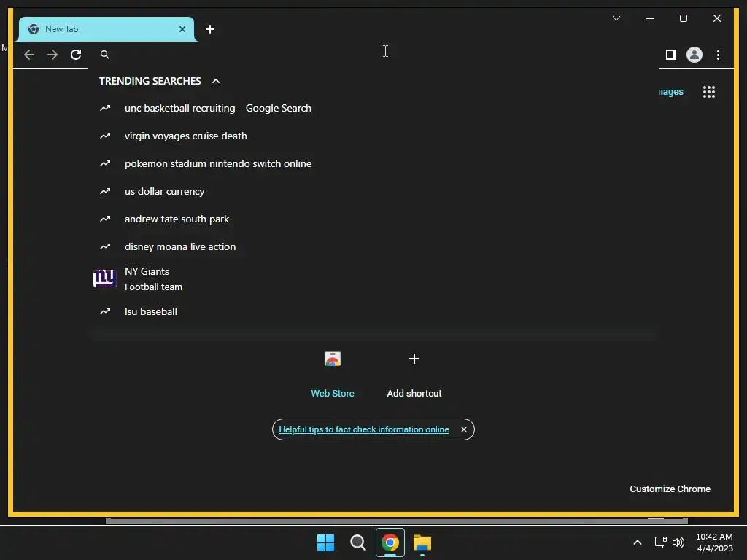Toggle the side panel icon
Image resolution: width=747 pixels, height=560 pixels.
[671, 55]
